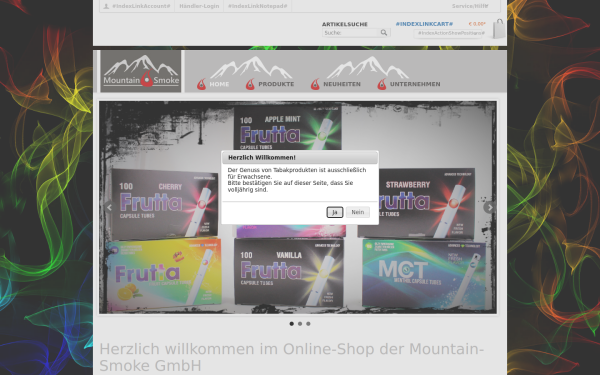
Task: Click the Herzlich willkommen im Online-Shop heading
Action: 292,357
